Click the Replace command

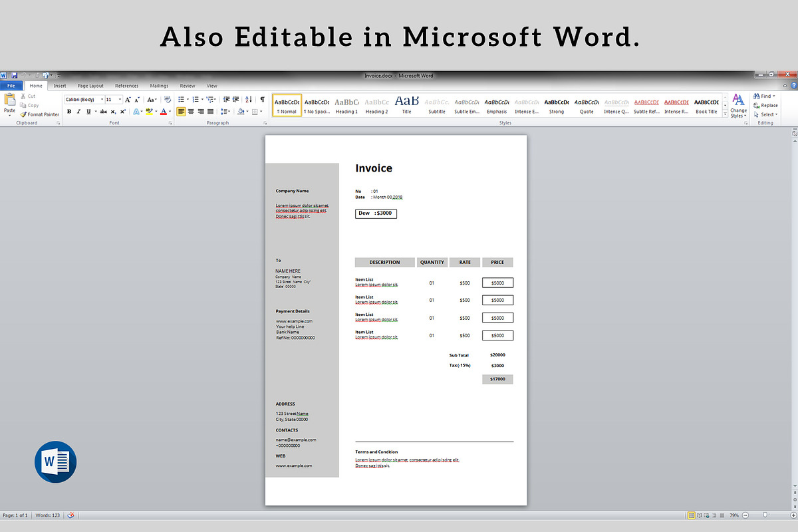[x=765, y=105]
